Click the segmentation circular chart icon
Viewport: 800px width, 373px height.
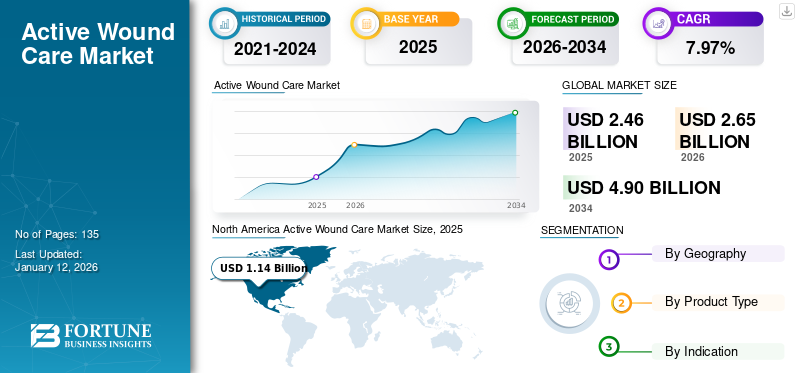(x=570, y=304)
